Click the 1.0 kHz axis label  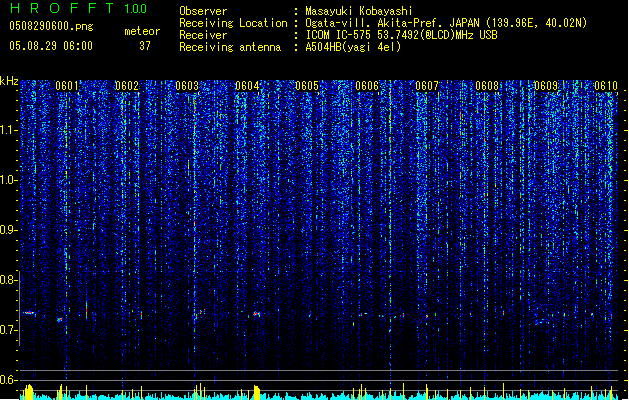(8, 180)
